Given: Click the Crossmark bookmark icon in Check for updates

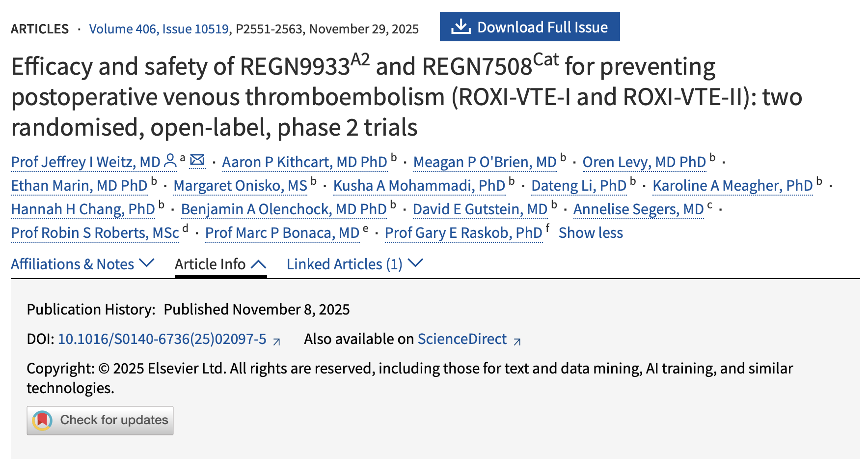Looking at the screenshot, I should [42, 420].
